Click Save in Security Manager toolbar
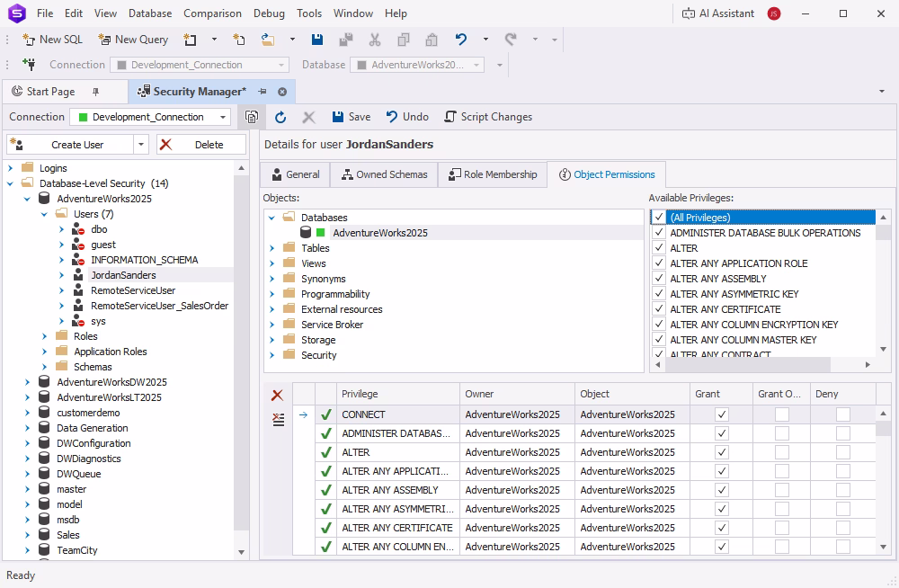This screenshot has height=588, width=899. pyautogui.click(x=351, y=117)
